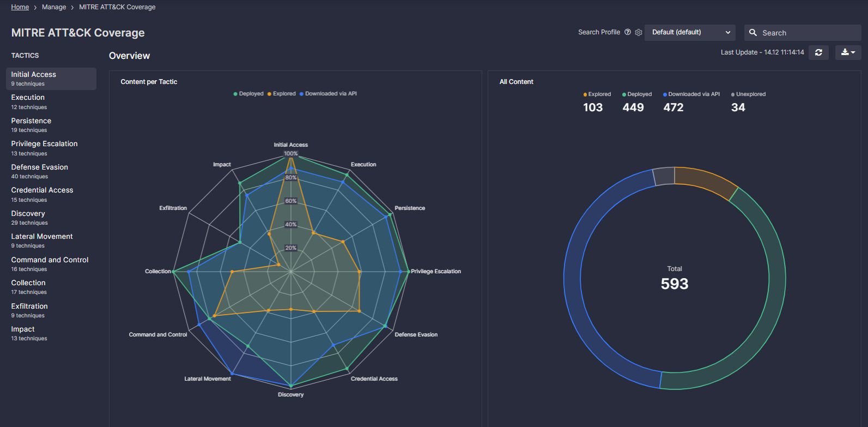Click the Persistence radar axis label
Screen dimensions: 868x427
point(410,208)
